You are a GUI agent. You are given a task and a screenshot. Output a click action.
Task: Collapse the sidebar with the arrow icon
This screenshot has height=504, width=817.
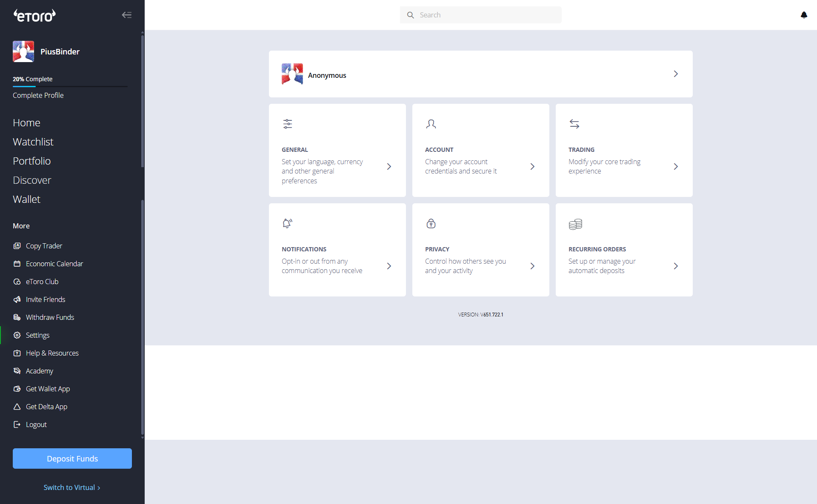tap(126, 15)
